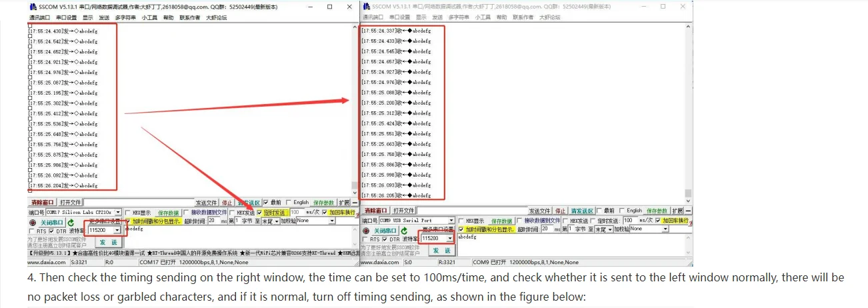Click 更多串口设置 link in right window
The width and height of the screenshot is (868, 308).
point(438,228)
